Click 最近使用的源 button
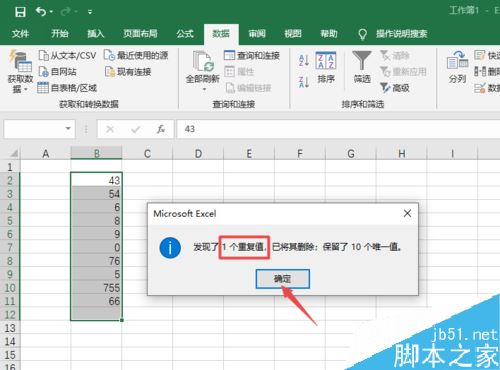 pyautogui.click(x=136, y=55)
